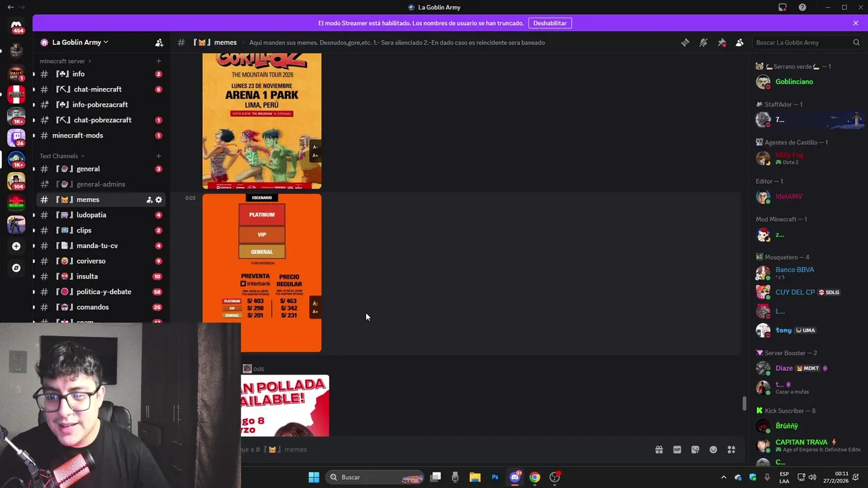This screenshot has height=488, width=868.
Task: Open the Help question mark icon
Action: click(803, 7)
